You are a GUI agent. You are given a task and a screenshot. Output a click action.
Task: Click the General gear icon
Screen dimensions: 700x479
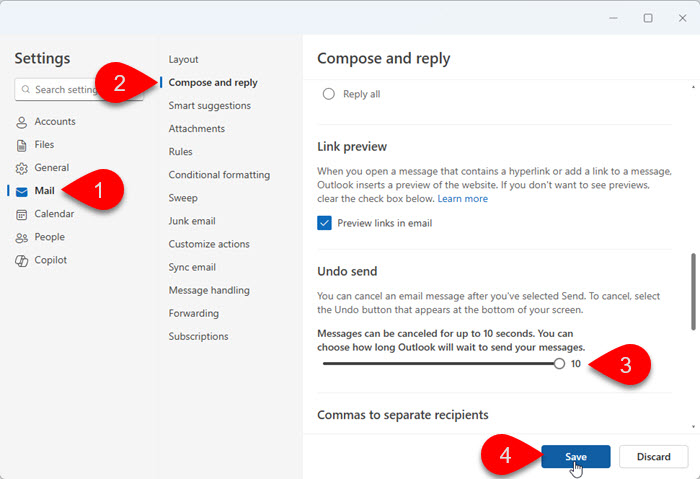pyautogui.click(x=22, y=168)
